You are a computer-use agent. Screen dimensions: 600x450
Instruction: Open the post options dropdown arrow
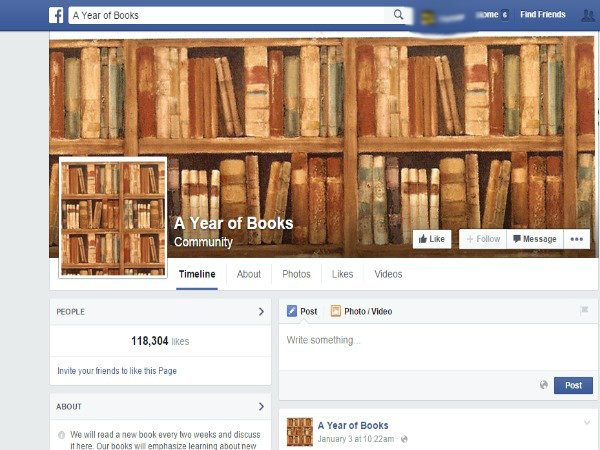coord(587,422)
